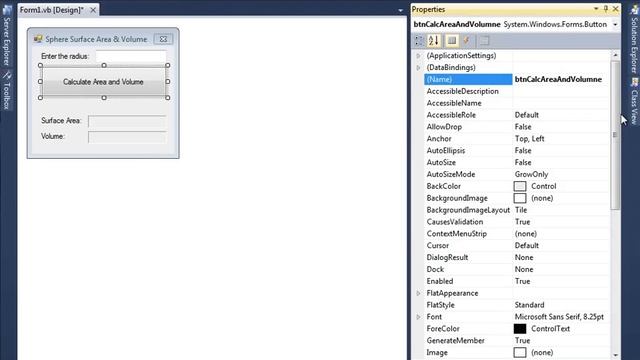
Task: Click the Volume output textbox
Action: coord(127,137)
